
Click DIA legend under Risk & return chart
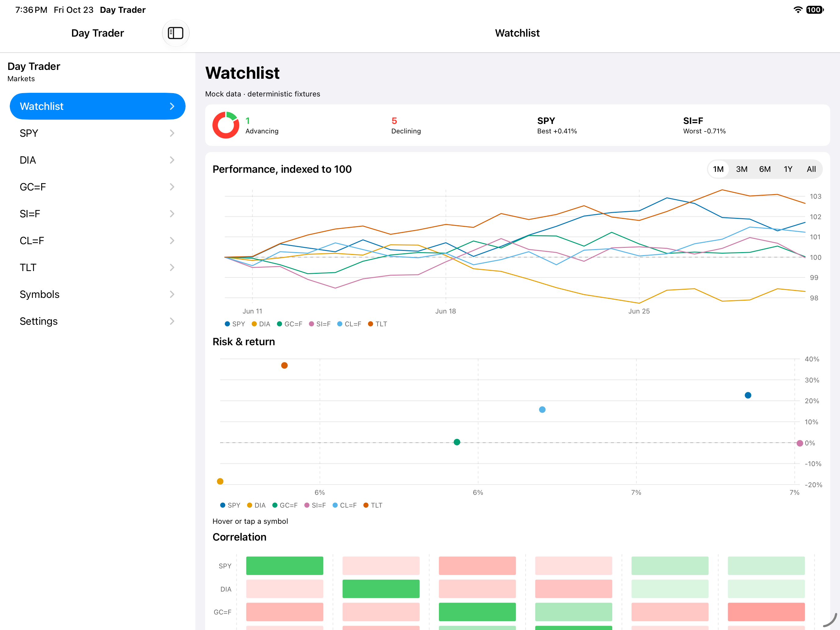[x=256, y=505]
